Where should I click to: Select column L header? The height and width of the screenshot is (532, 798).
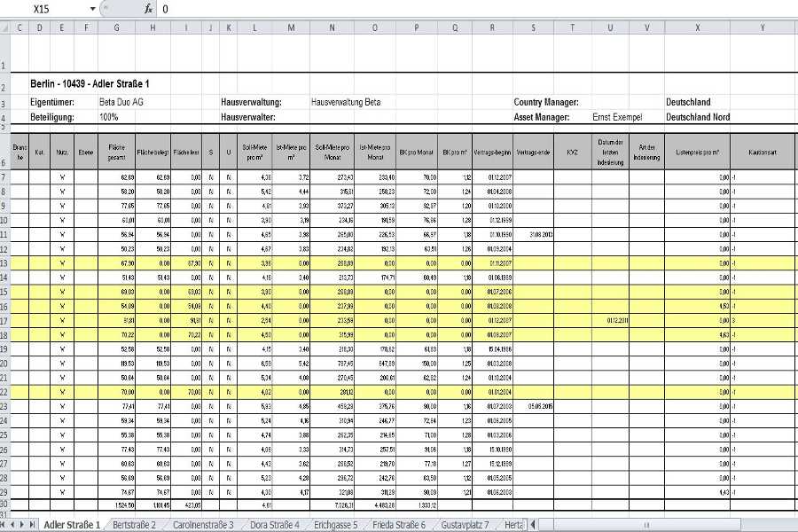(x=254, y=28)
